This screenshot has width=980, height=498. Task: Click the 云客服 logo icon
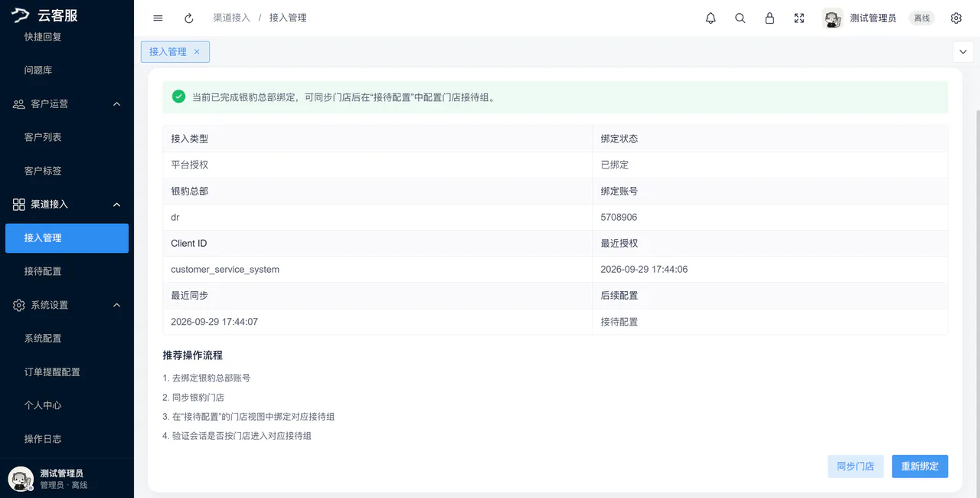20,15
